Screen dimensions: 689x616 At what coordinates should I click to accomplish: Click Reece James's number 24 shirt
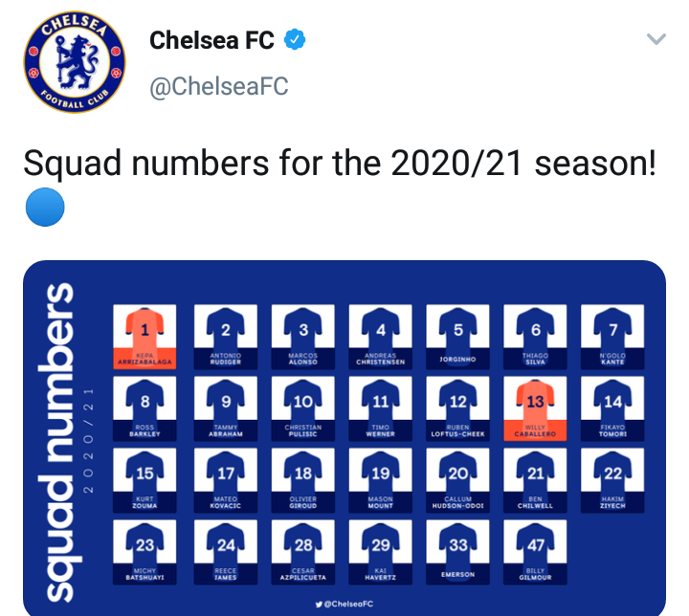225,546
